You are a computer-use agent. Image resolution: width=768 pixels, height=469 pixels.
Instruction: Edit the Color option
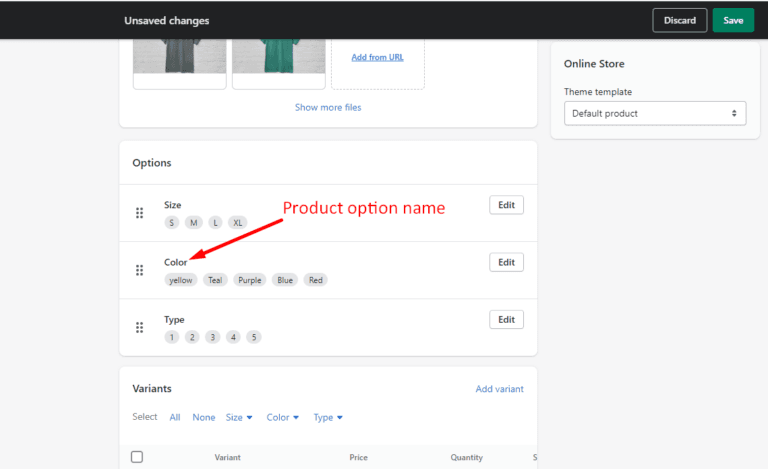click(x=506, y=262)
